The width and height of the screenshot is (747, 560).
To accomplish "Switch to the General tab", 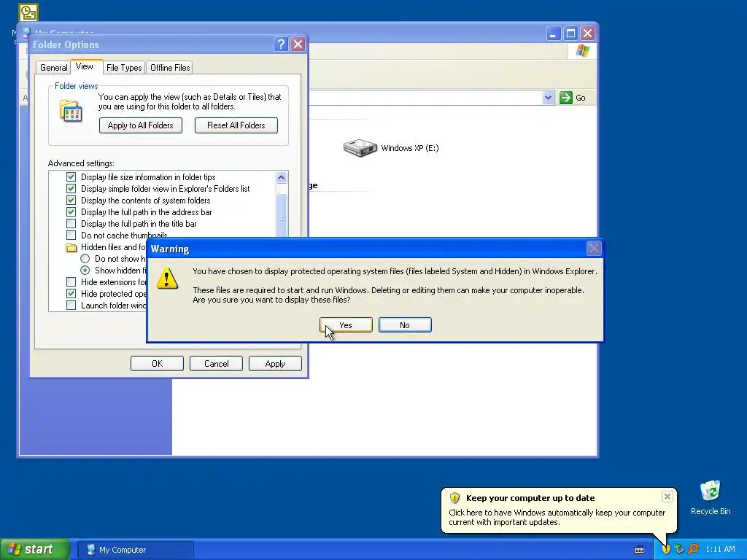I will click(x=53, y=68).
